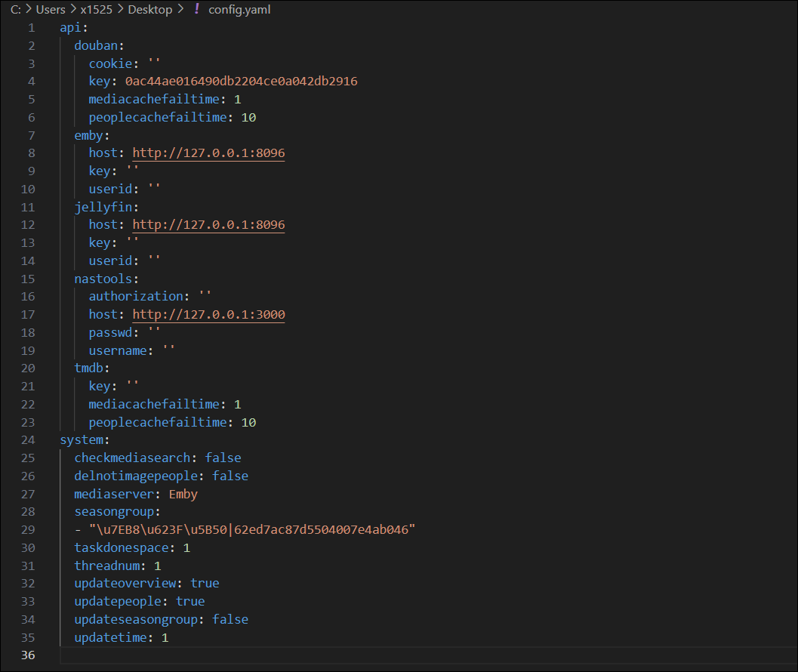Viewport: 798px width, 672px height.
Task: Select the config.yaml breadcrumb item
Action: [x=239, y=10]
